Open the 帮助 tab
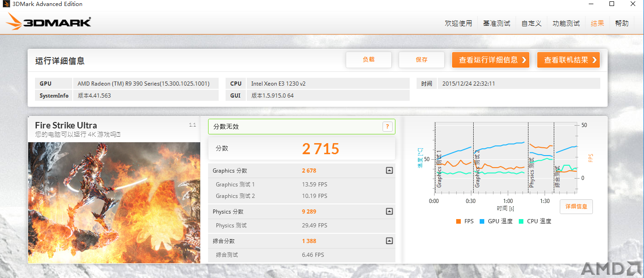Viewport: 644px width, 278px height. 621,23
